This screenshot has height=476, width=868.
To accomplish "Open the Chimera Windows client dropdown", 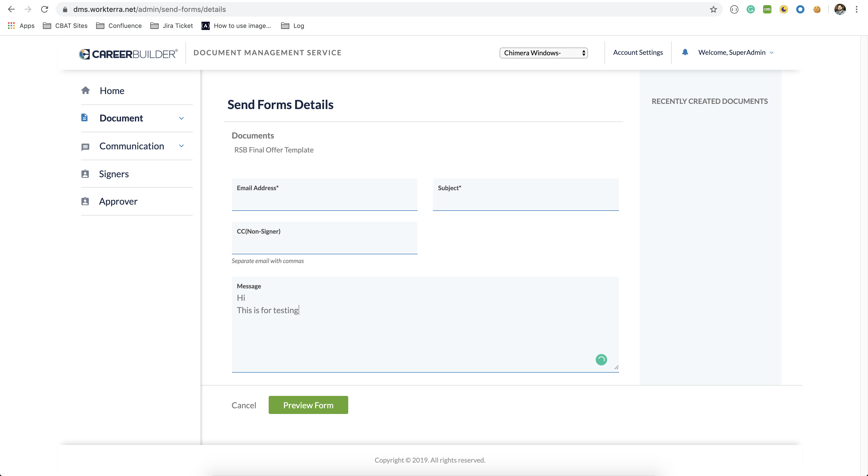I will pyautogui.click(x=543, y=53).
